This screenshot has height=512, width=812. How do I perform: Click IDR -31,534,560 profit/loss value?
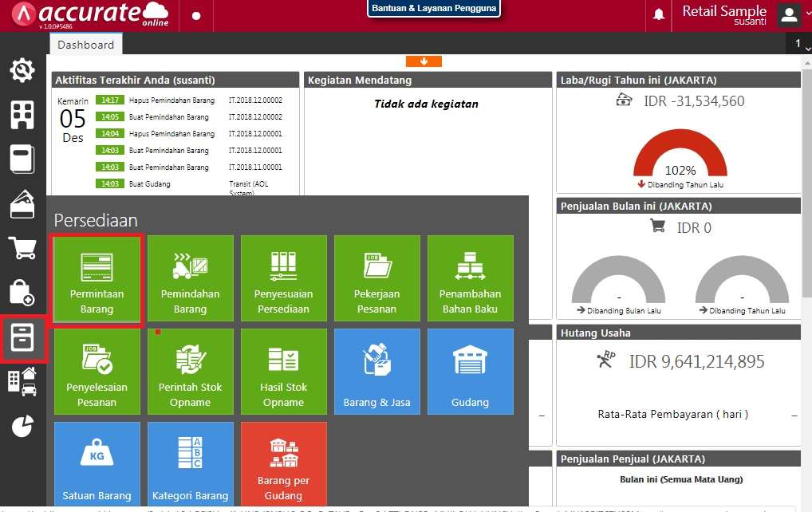(x=694, y=101)
